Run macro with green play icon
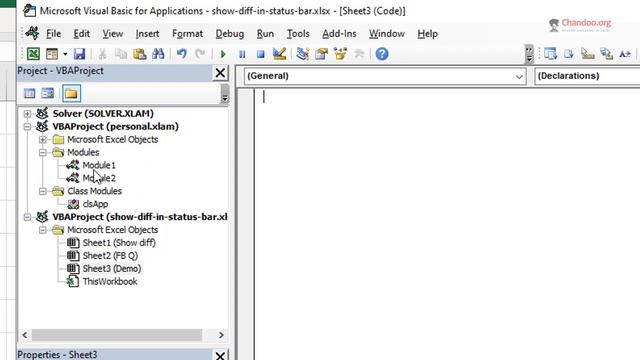This screenshot has height=360, width=640. point(223,54)
